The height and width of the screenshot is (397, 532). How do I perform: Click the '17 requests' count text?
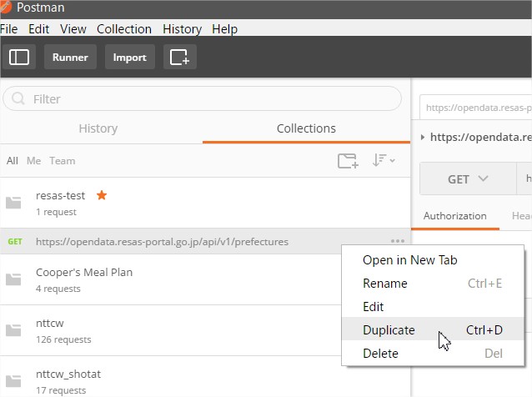61,390
